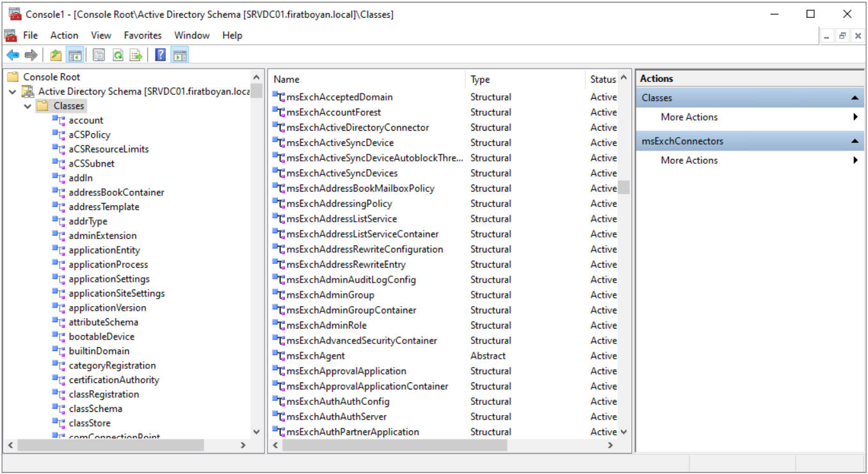This screenshot has width=868, height=474.
Task: Select addressBookContainer in the tree
Action: tap(117, 192)
